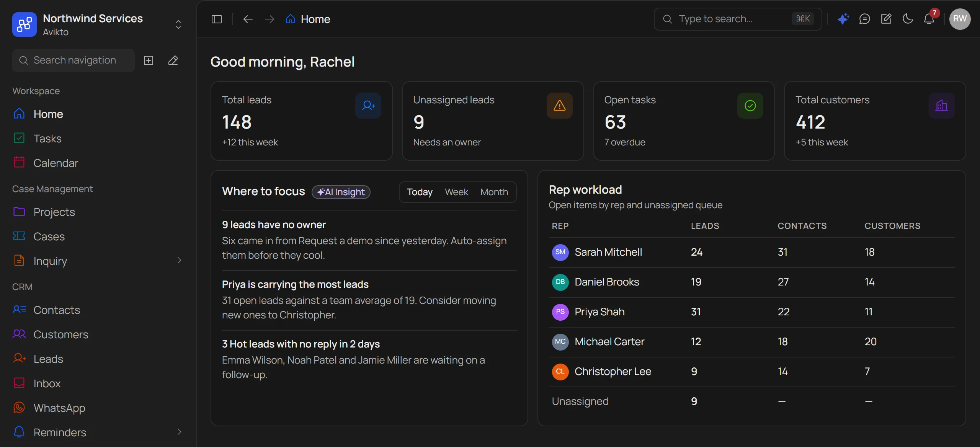Open the Inbox sidebar item
This screenshot has width=980, height=447.
coord(98,383)
